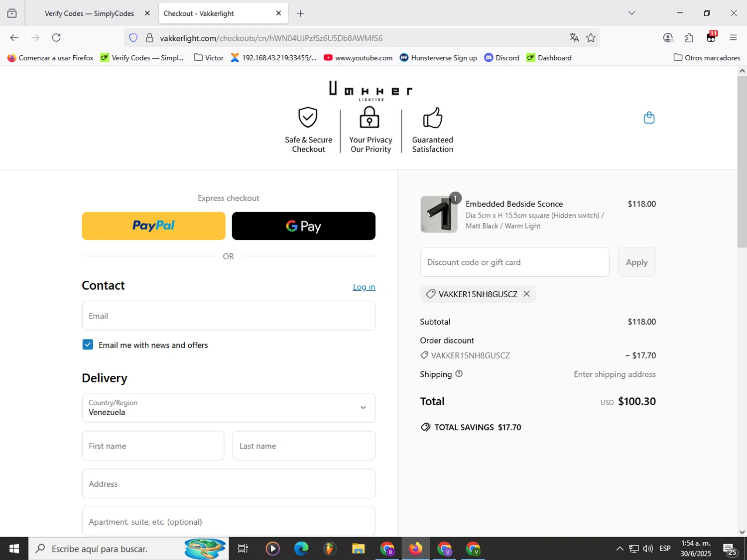This screenshot has height=560, width=747.
Task: Click the First name field
Action: point(153,446)
